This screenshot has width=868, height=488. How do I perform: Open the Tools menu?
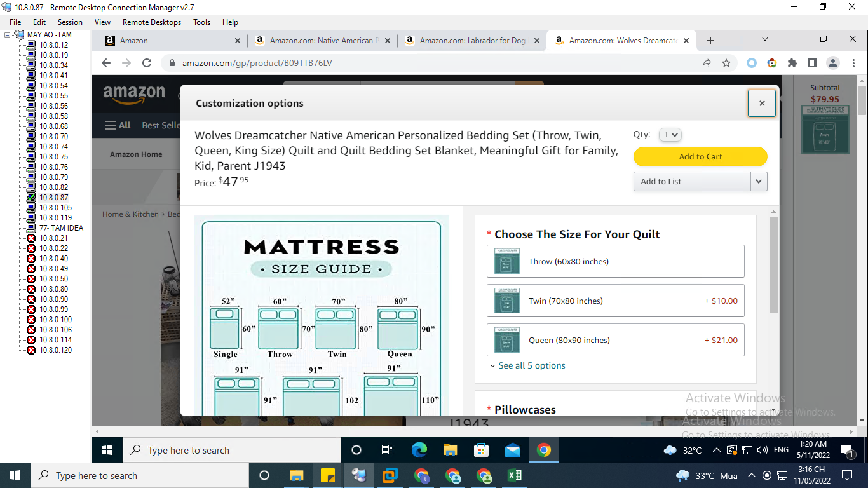(x=201, y=22)
